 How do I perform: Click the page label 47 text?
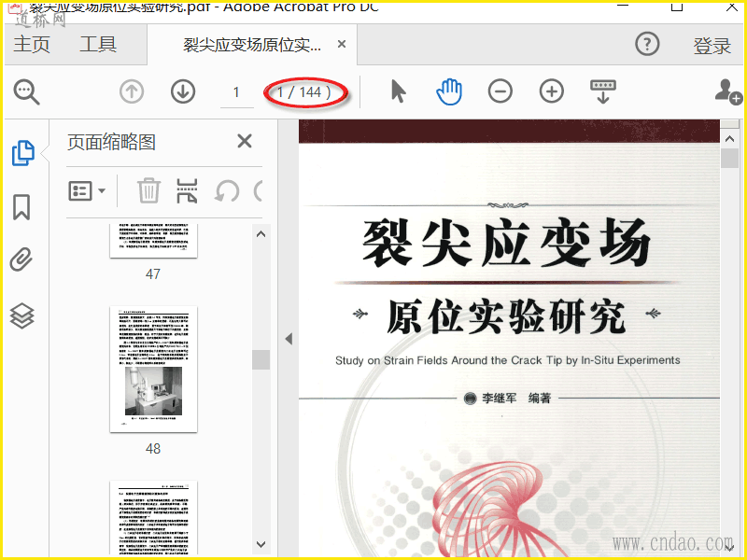coord(153,274)
